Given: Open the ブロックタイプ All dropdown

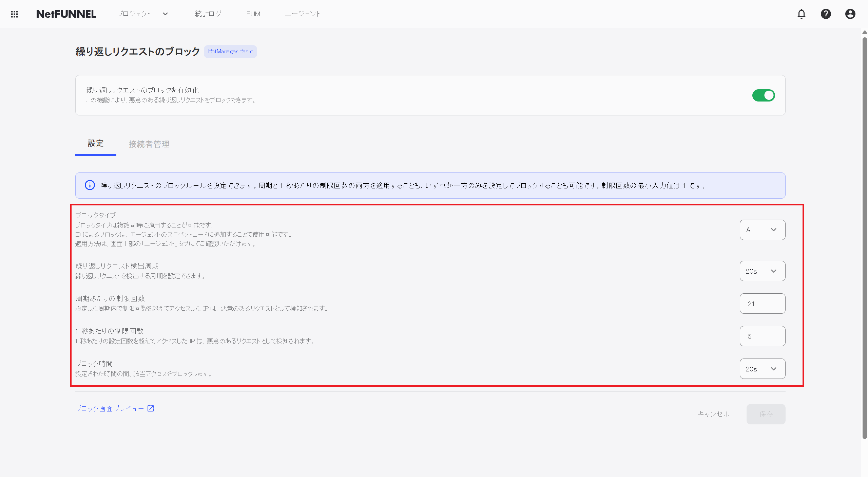Looking at the screenshot, I should 762,230.
